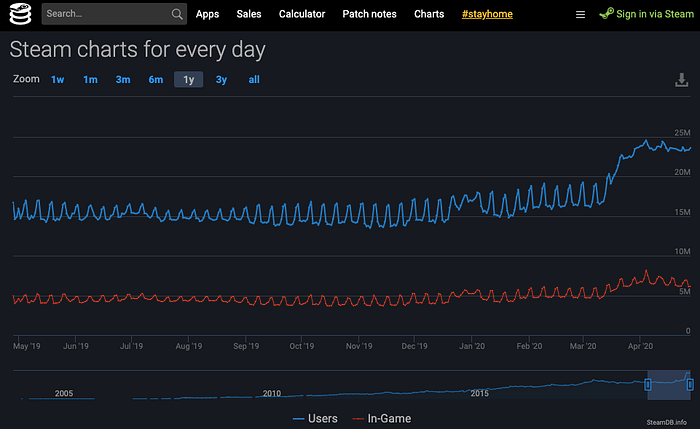
Task: Open the hamburger menu icon
Action: pyautogui.click(x=580, y=15)
